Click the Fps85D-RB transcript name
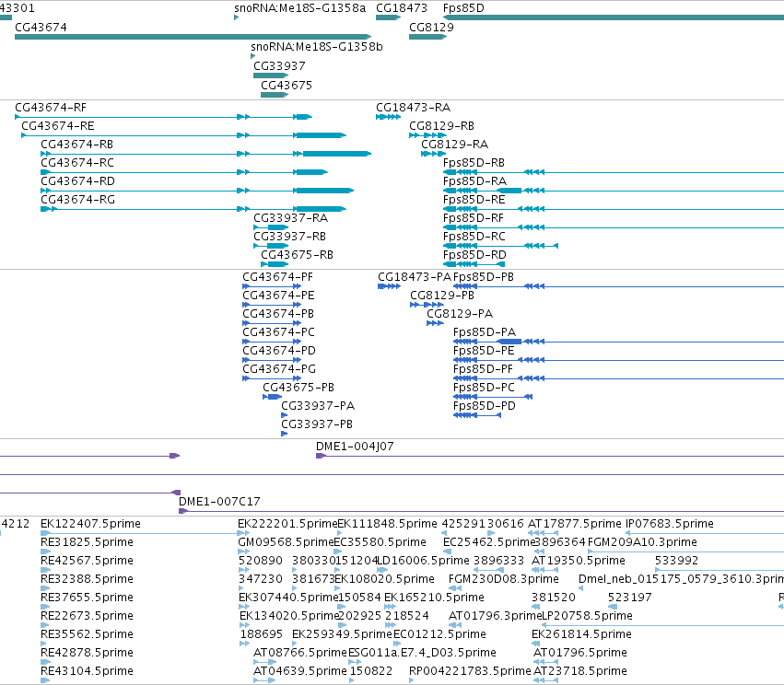The image size is (784, 685). coord(474,162)
